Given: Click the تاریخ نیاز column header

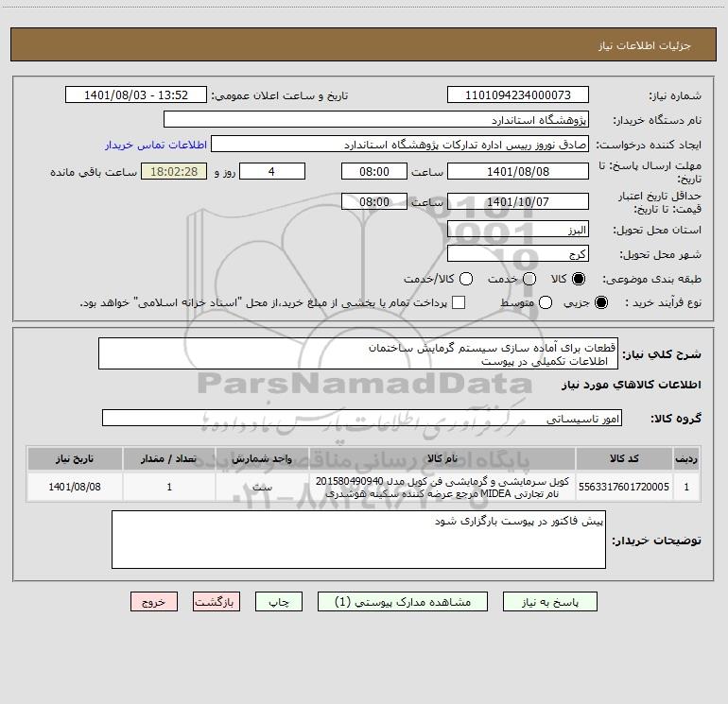Looking at the screenshot, I should pyautogui.click(x=75, y=458).
